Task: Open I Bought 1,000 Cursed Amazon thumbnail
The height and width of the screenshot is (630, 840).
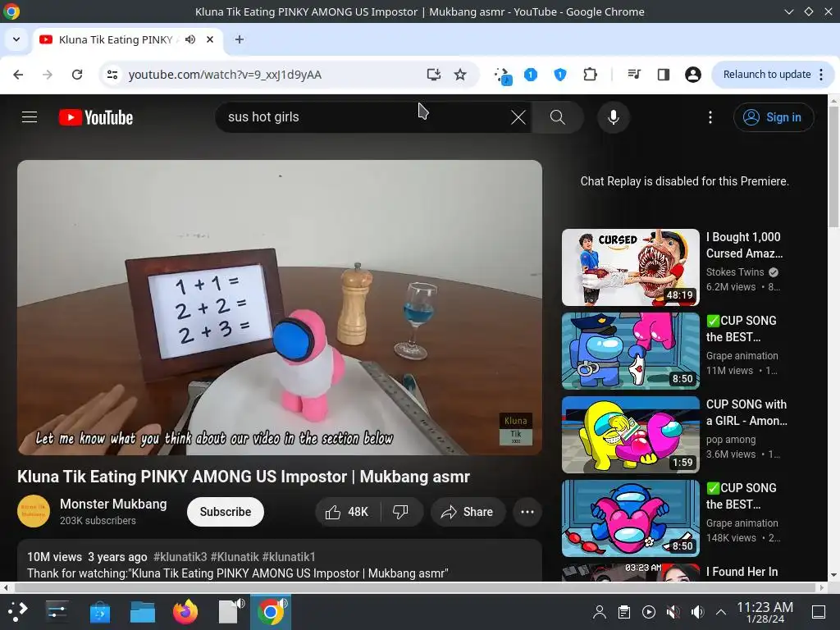Action: pyautogui.click(x=631, y=267)
